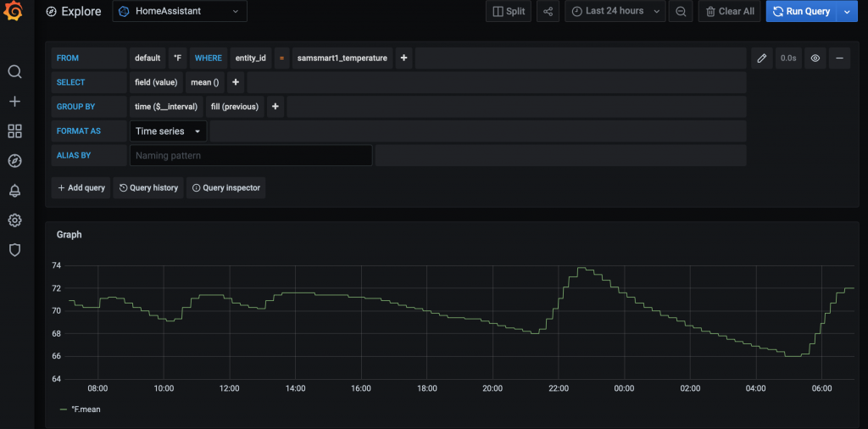Add a WHERE condition with plus
This screenshot has width=868, height=429.
point(403,58)
